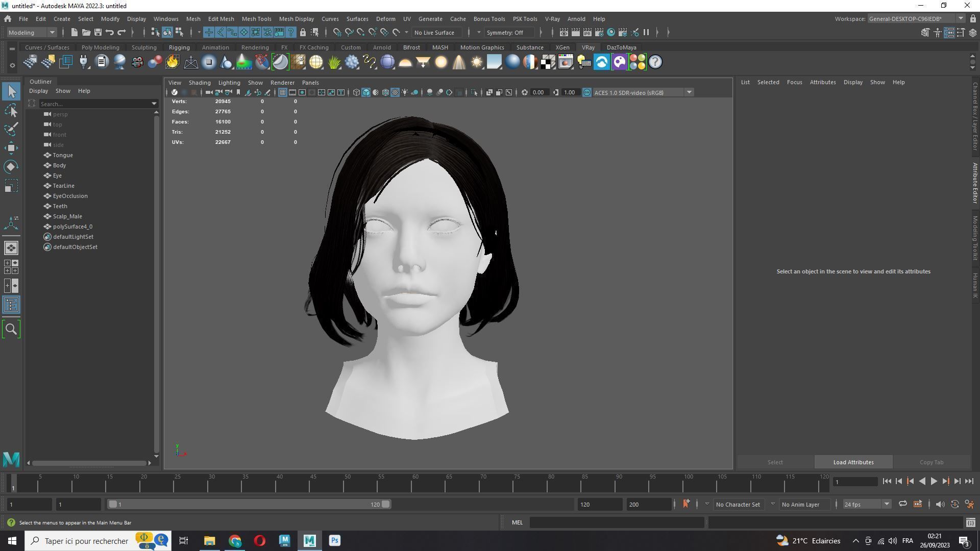Open the No Character Set dropdown

(x=740, y=504)
